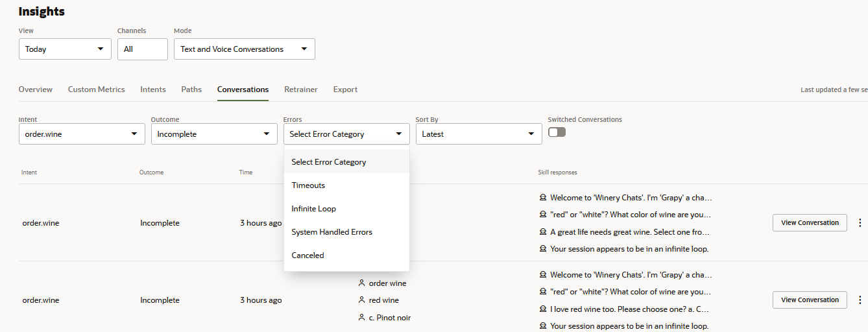Choose Infinite Loop from the error list
The image size is (868, 332).
(314, 209)
